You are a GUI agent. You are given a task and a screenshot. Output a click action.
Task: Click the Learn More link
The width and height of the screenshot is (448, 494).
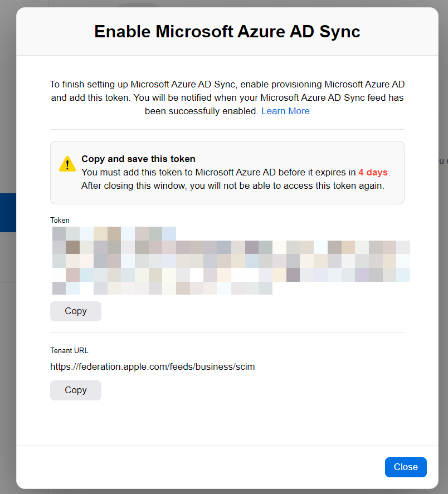[x=285, y=111]
